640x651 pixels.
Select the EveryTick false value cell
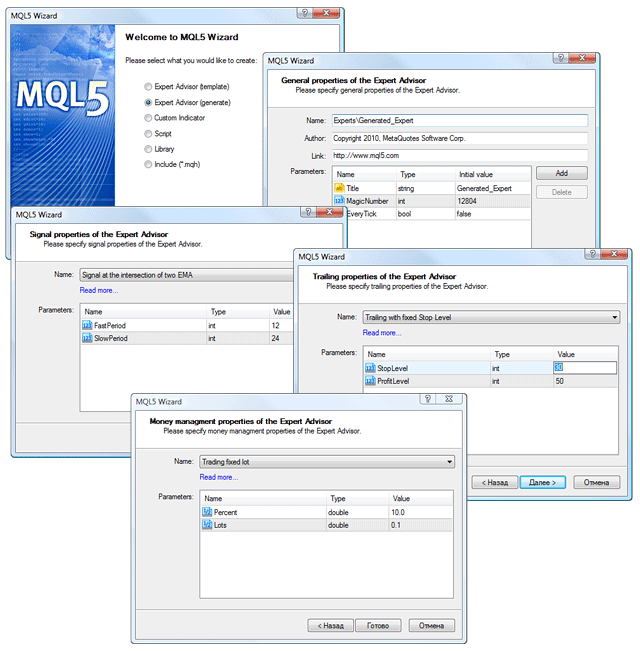[x=493, y=214]
